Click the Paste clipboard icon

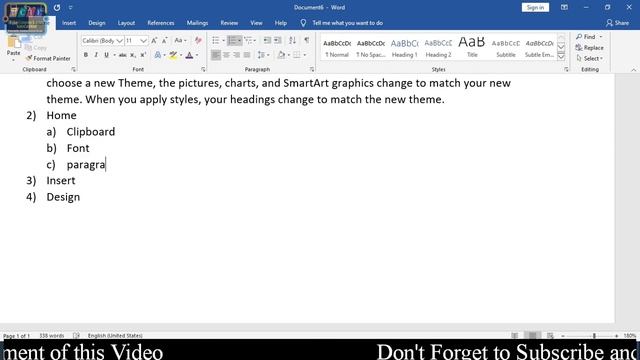(13, 42)
